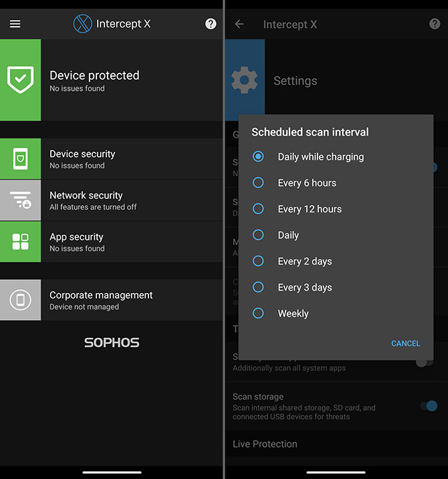Tap the home gesture bar on left screen
This screenshot has width=448, height=479.
(112, 472)
